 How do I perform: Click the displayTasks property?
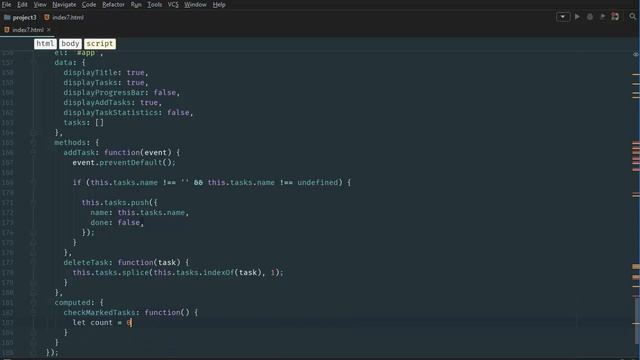(x=90, y=82)
